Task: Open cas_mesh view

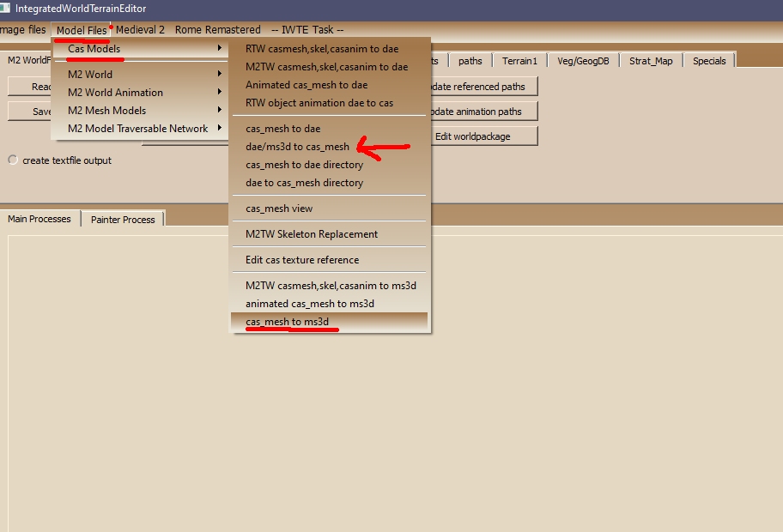Action: click(x=329, y=209)
